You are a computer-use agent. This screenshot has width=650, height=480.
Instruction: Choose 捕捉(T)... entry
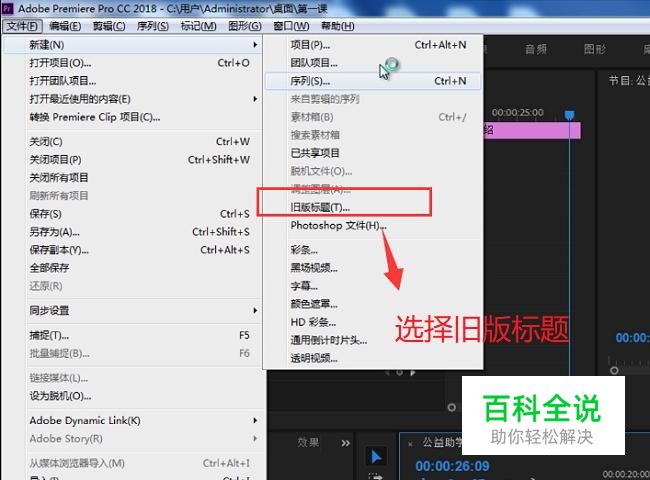[133, 335]
